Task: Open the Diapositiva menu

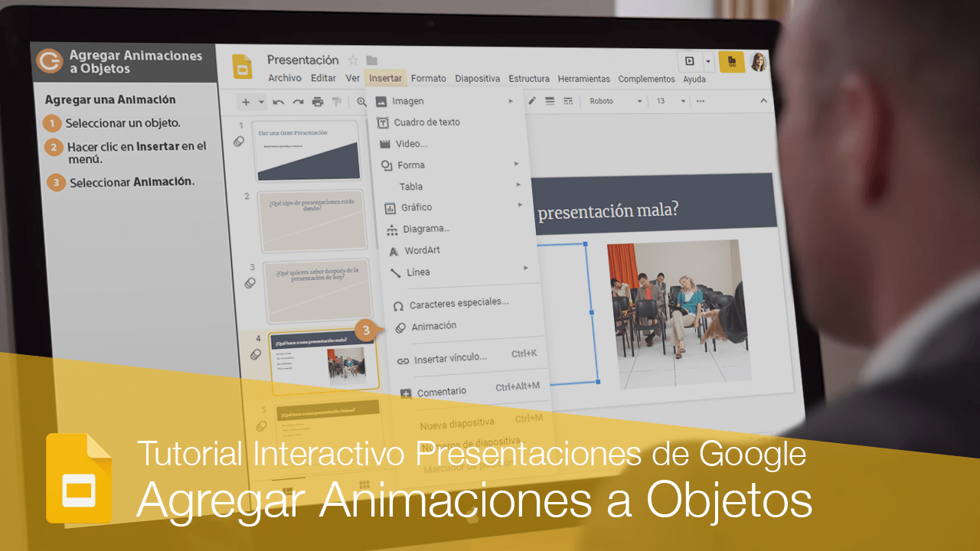Action: tap(478, 78)
